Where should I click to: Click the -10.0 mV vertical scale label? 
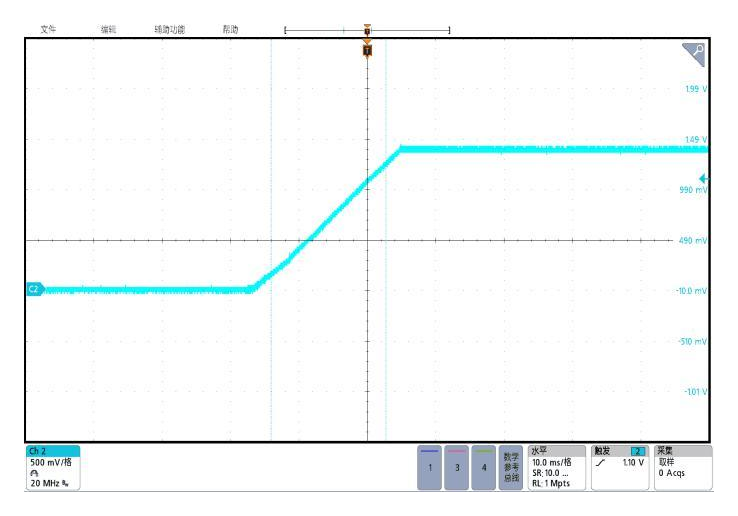692,291
